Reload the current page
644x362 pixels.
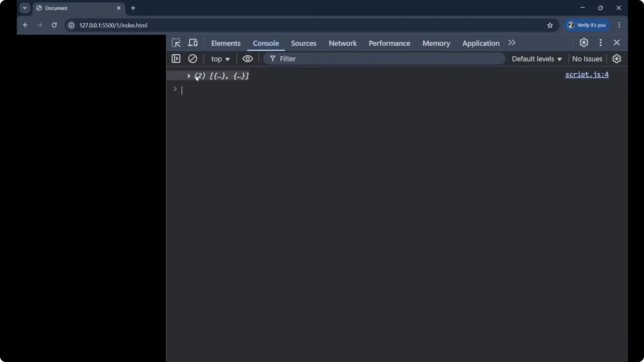[x=54, y=25]
